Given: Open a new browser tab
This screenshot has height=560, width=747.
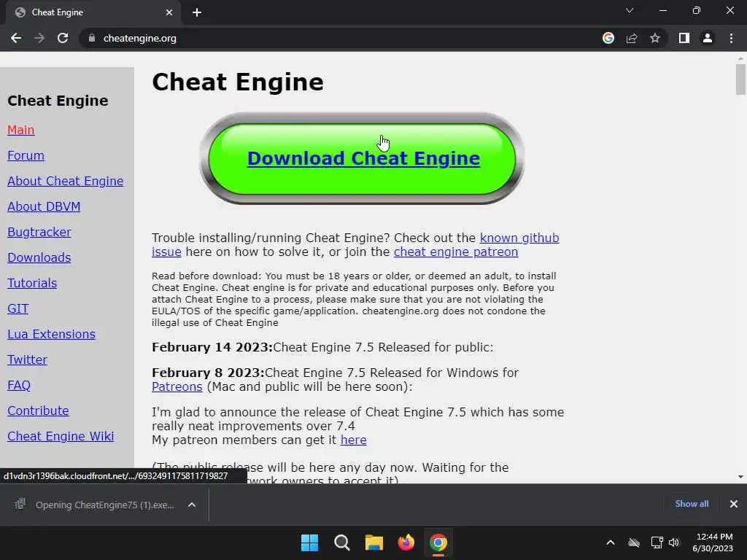Looking at the screenshot, I should [197, 12].
